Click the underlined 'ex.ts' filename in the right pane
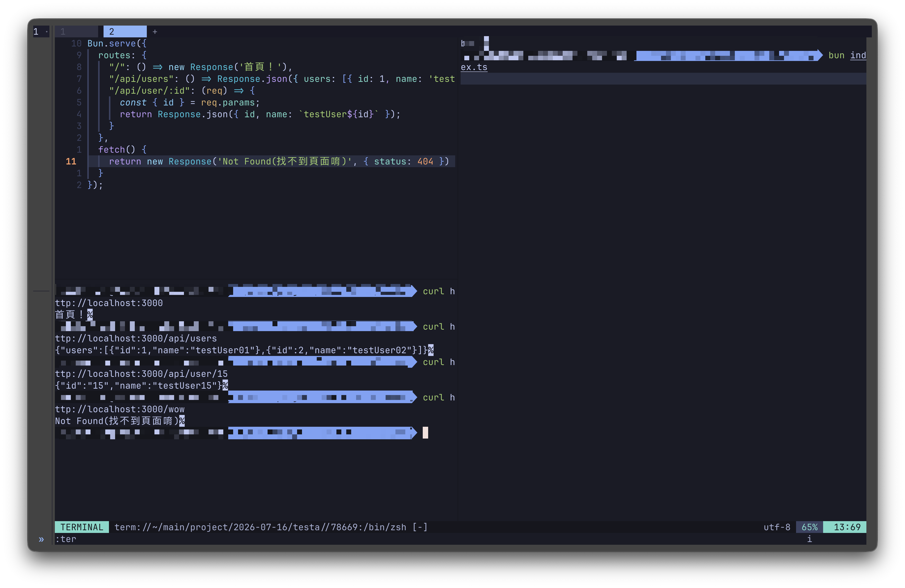This screenshot has width=905, height=588. (x=474, y=67)
